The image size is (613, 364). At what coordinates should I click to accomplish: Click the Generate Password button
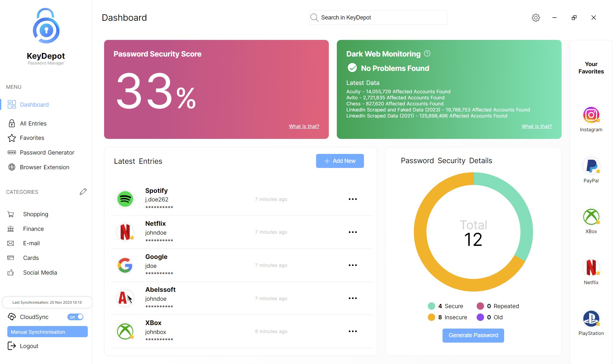[473, 335]
